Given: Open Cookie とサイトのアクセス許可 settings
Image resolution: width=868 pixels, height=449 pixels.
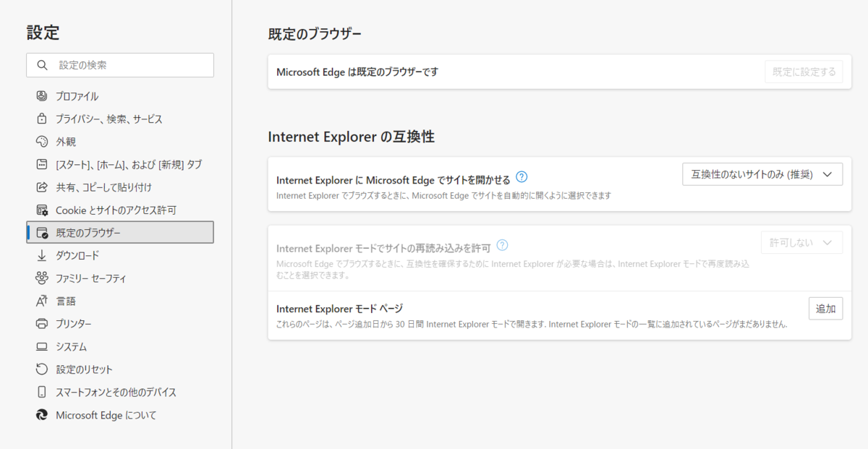Looking at the screenshot, I should pyautogui.click(x=120, y=210).
